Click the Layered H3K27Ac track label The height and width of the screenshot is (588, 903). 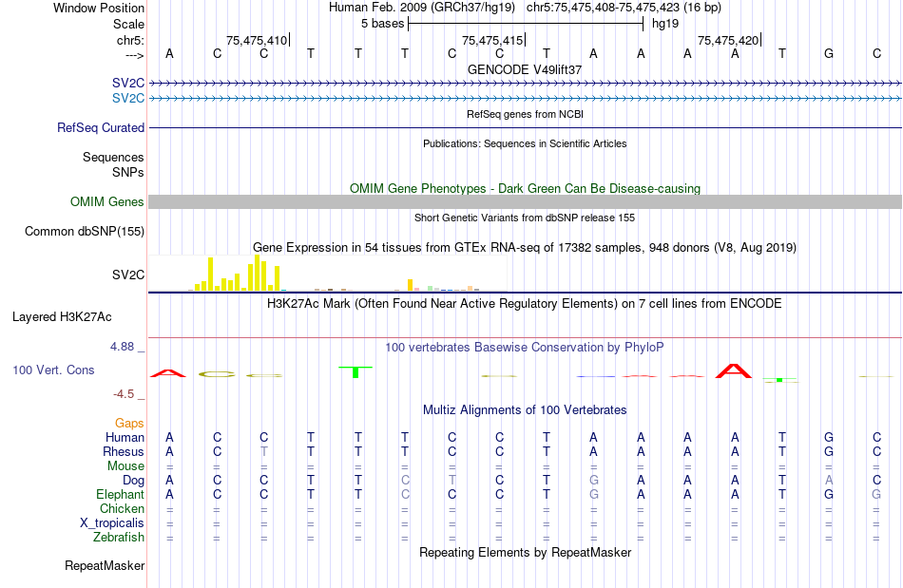pos(62,317)
